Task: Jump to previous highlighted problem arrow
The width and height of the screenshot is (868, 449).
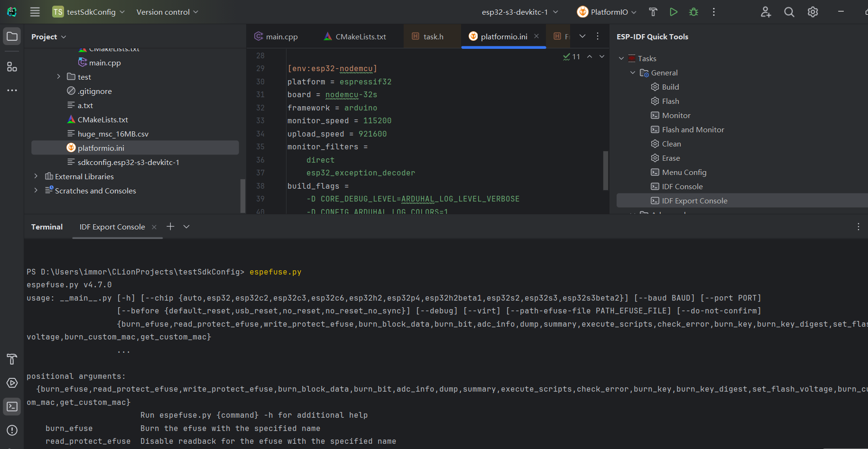Action: point(590,56)
